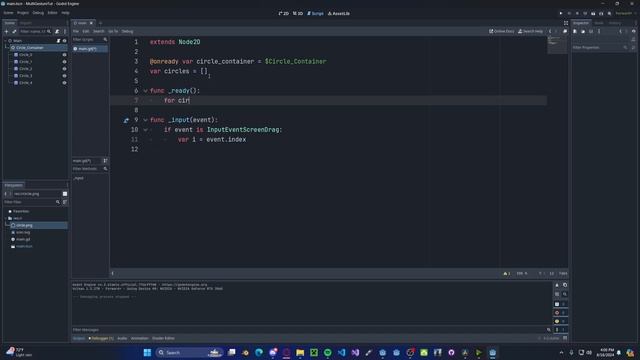Toggle FileSystem split mode icon
The width and height of the screenshot is (640, 360).
click(x=65, y=194)
